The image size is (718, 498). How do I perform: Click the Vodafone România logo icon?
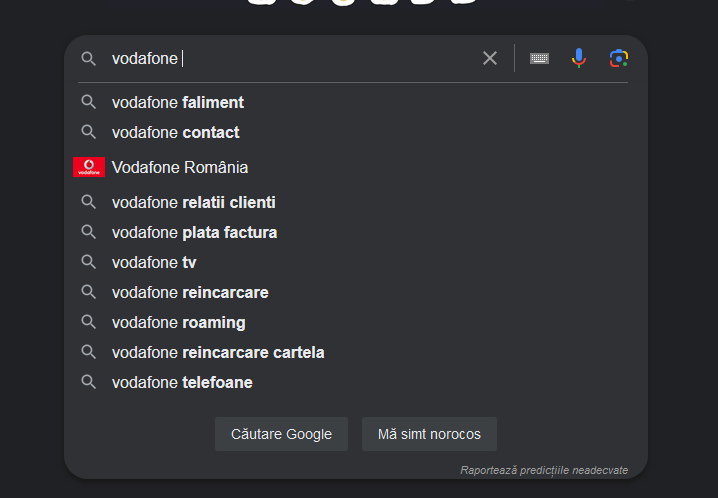click(x=89, y=168)
